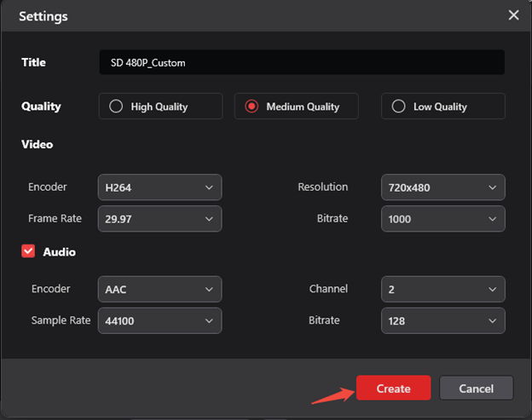Screen dimensions: 532x420
Task: Open Frame Rate 29.97 dropdown
Action: point(159,219)
